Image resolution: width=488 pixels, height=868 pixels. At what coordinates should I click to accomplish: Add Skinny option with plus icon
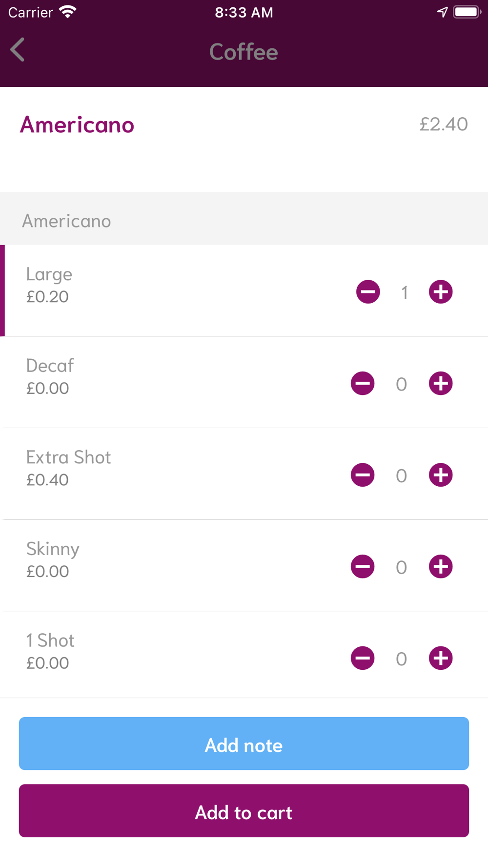coord(441,567)
